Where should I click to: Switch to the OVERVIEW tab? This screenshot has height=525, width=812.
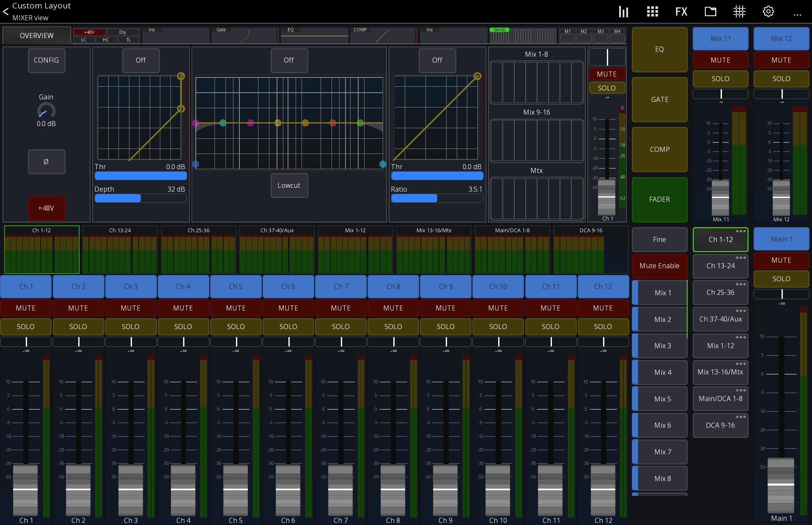pyautogui.click(x=37, y=36)
